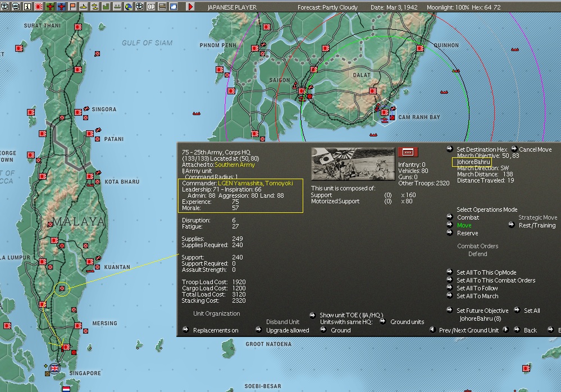Viewport: 561px width, 392px height.
Task: Click the orange flag toolbar icon
Action: click(72, 6)
